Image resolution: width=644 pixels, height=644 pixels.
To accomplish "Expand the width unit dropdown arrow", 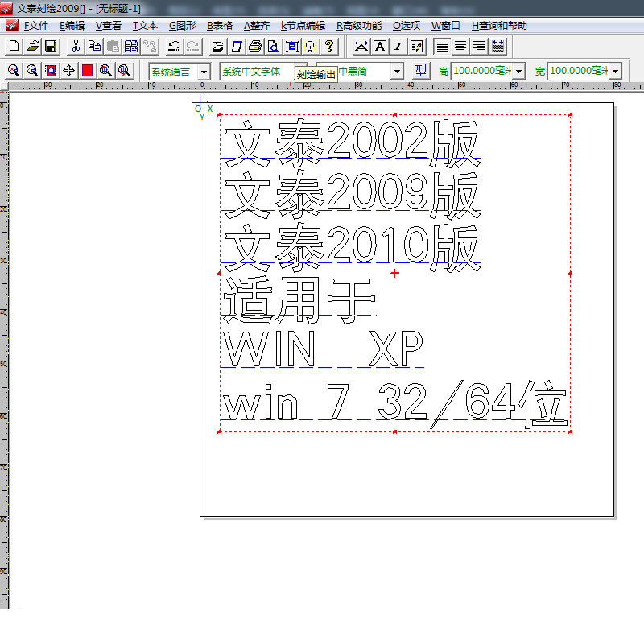I will [615, 72].
